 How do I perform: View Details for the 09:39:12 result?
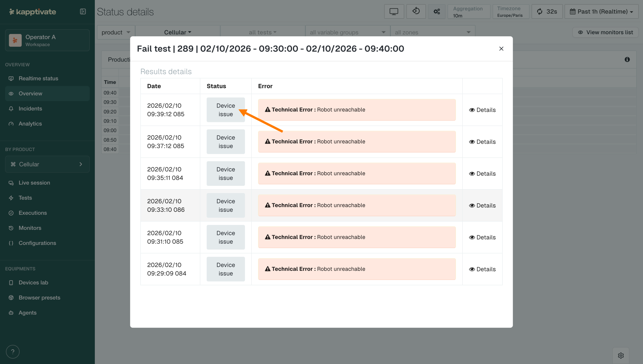pos(482,110)
